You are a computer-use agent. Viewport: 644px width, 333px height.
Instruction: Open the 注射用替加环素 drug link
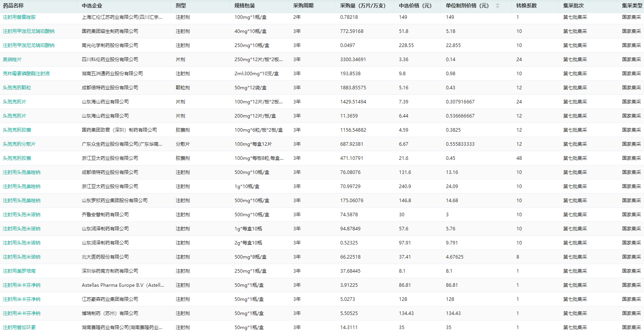click(19, 328)
